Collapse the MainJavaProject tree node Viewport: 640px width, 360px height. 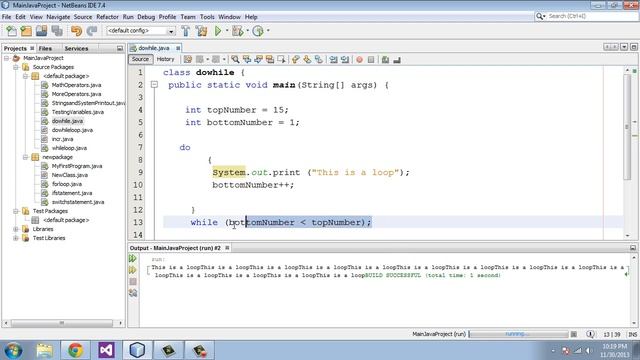[x=7, y=58]
